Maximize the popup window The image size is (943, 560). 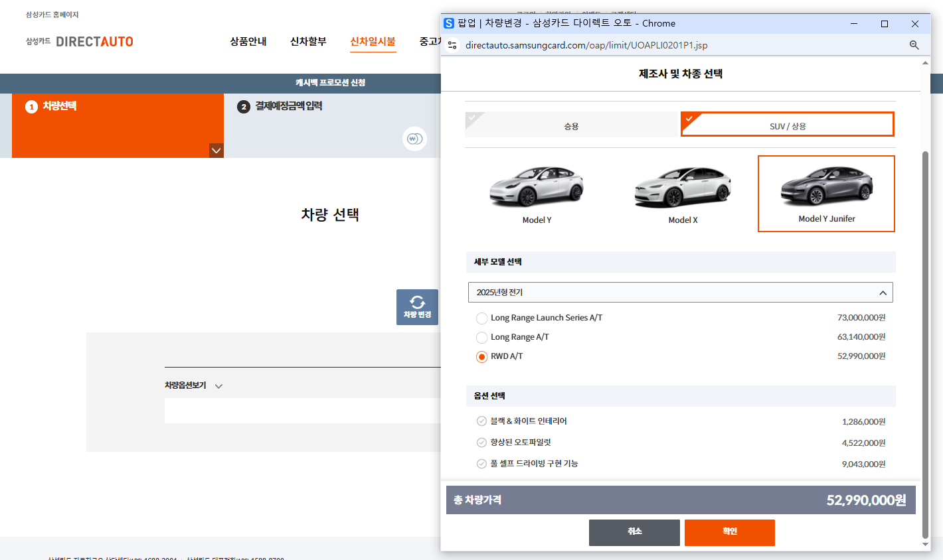[885, 24]
